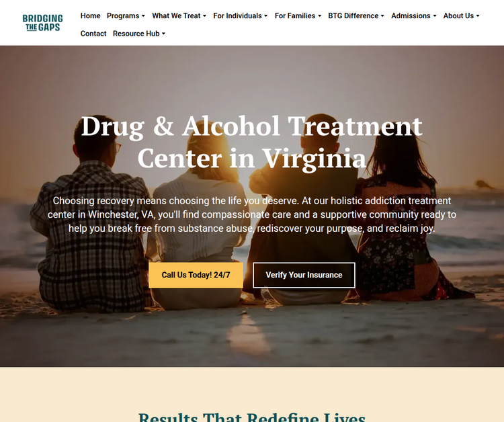
Task: Click the Bridging The Gaps logo
Action: (42, 23)
